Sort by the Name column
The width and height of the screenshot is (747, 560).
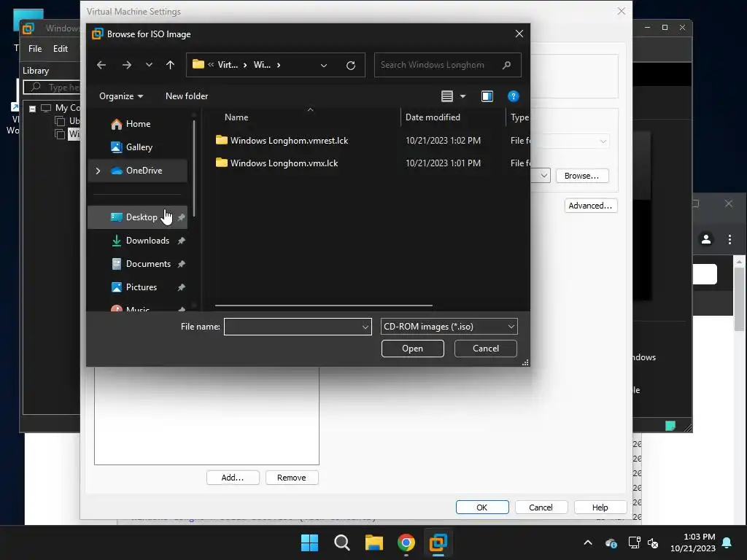236,117
